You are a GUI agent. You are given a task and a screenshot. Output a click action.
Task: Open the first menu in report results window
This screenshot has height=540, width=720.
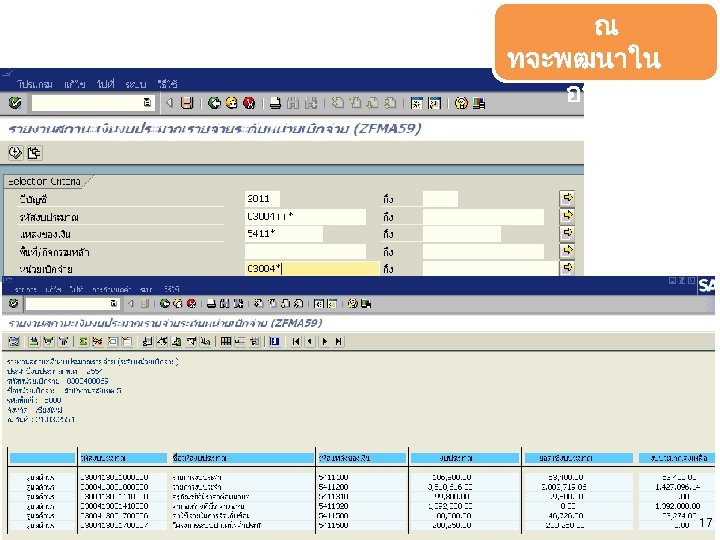pos(25,289)
